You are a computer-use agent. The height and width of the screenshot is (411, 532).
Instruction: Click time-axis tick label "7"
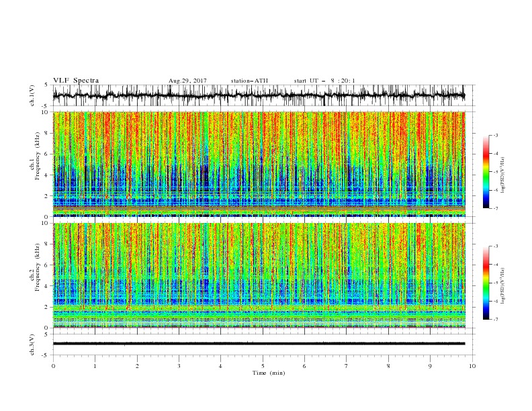[x=347, y=366]
